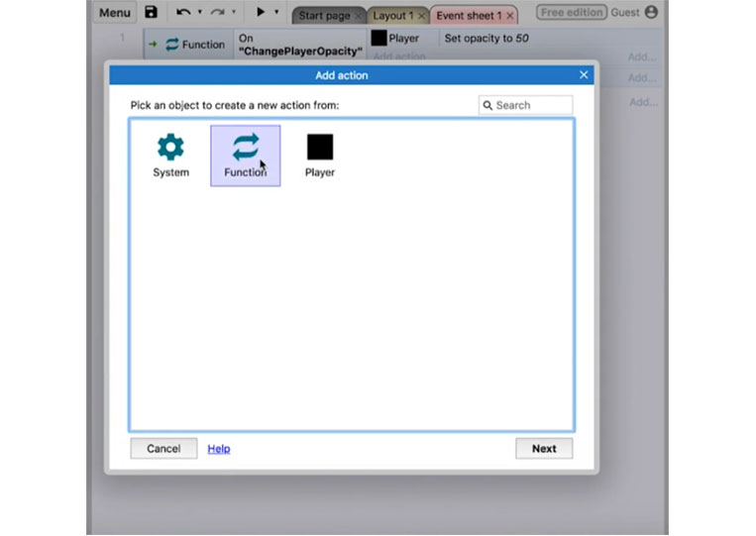
Task: Open the Menu button
Action: (x=115, y=13)
